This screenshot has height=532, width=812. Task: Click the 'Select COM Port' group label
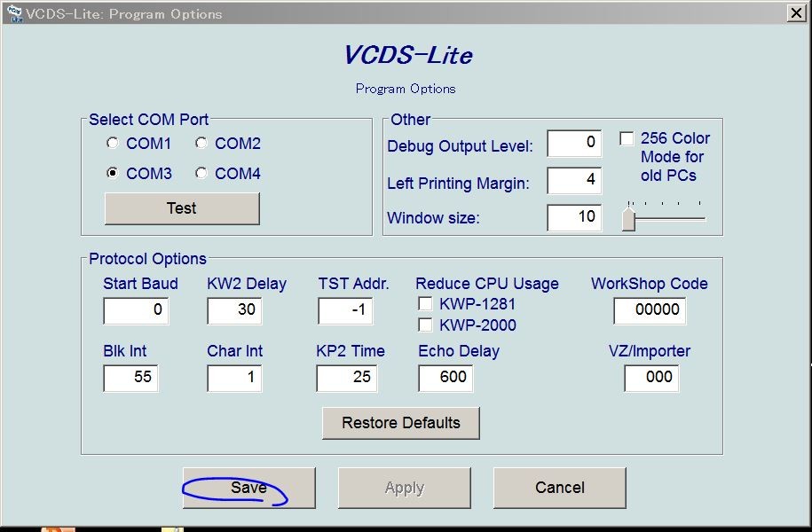148,120
